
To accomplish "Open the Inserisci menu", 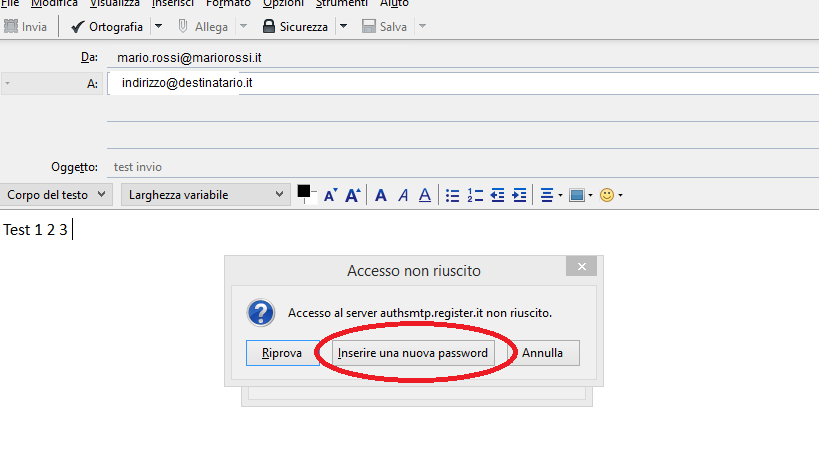I will 173,4.
